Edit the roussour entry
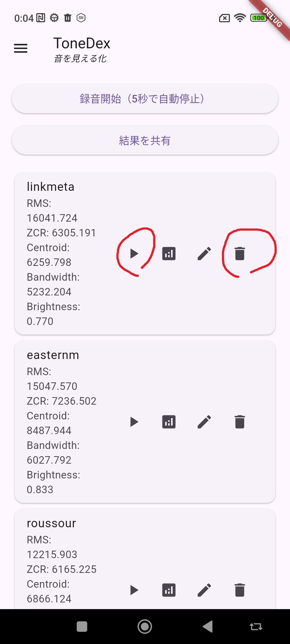 point(204,590)
